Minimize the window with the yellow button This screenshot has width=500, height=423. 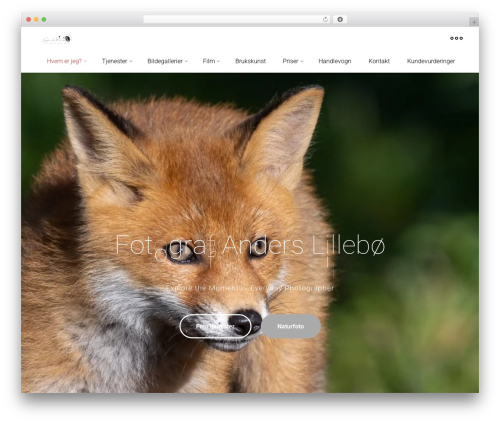tap(36, 20)
